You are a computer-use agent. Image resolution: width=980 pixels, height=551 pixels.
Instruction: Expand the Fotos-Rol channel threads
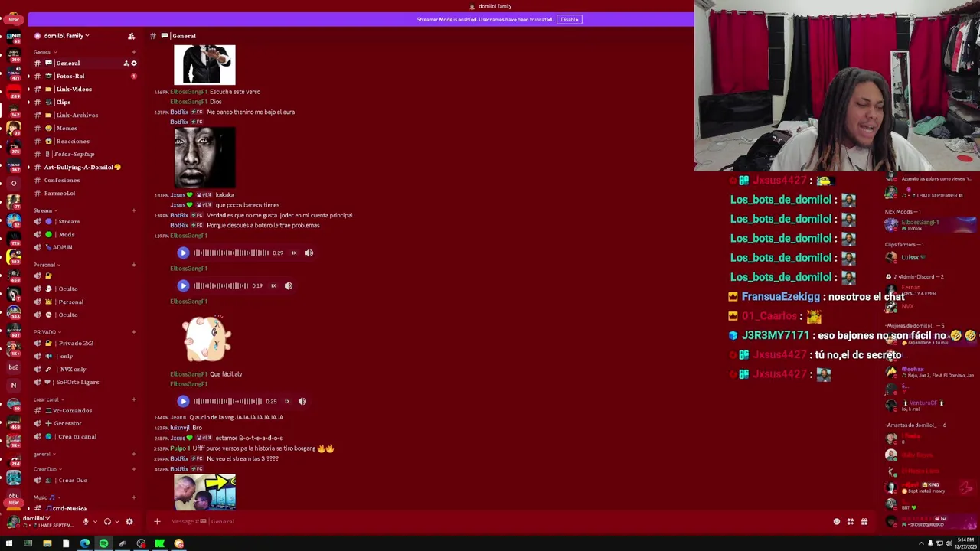(x=28, y=76)
